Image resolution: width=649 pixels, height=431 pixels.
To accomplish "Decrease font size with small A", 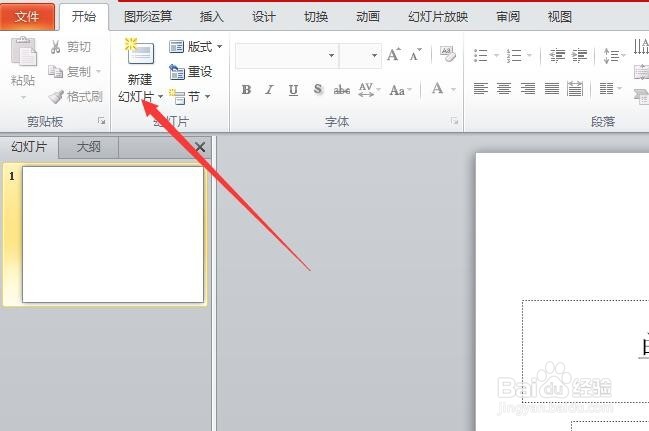I will click(x=415, y=55).
